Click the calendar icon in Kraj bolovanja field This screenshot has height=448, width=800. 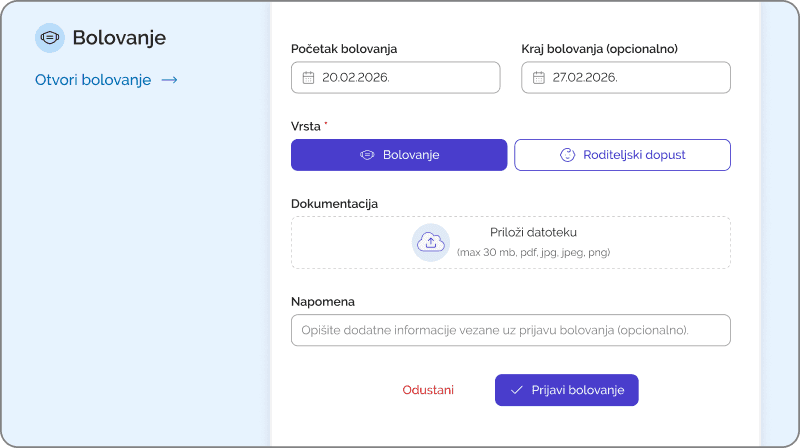[539, 78]
